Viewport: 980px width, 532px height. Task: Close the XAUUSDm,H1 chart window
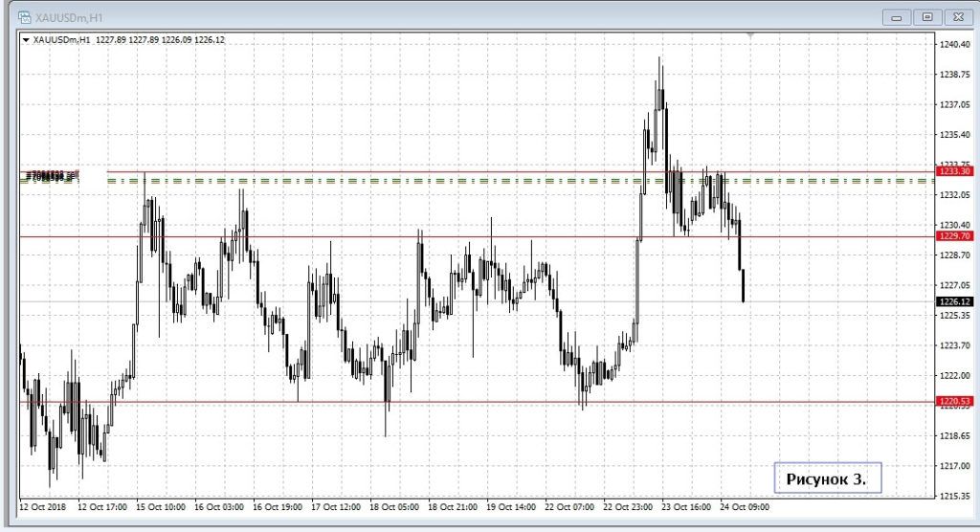pos(956,16)
